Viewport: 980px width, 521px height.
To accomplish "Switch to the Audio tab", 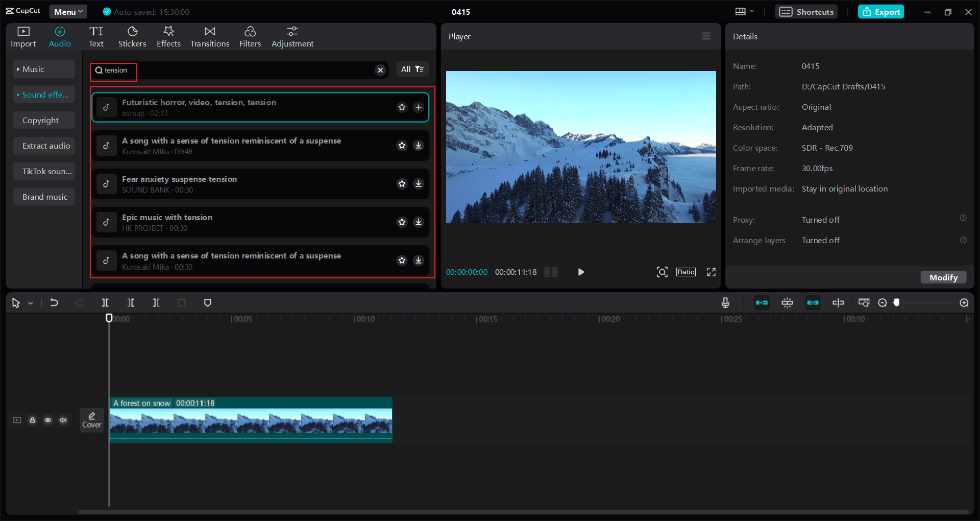I will (x=60, y=37).
